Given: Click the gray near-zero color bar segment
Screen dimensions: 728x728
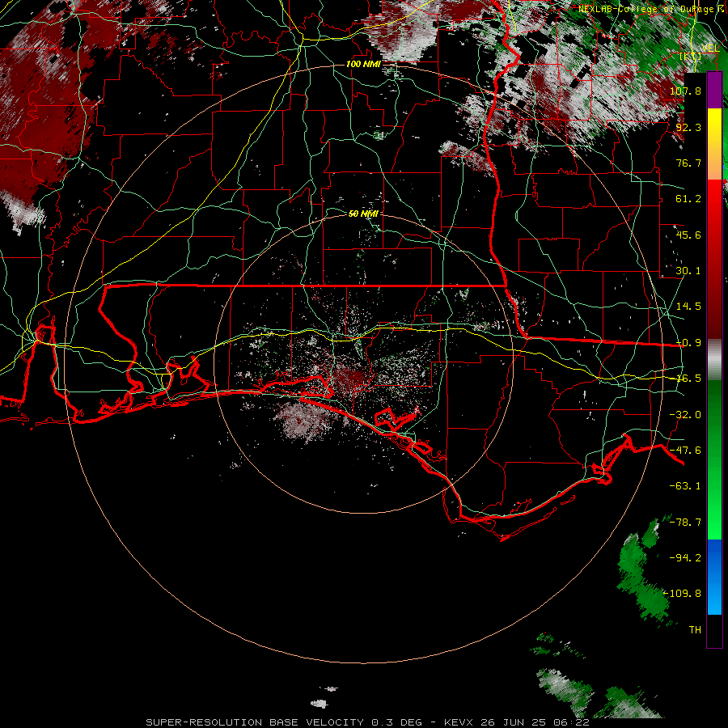Looking at the screenshot, I should 714,360.
